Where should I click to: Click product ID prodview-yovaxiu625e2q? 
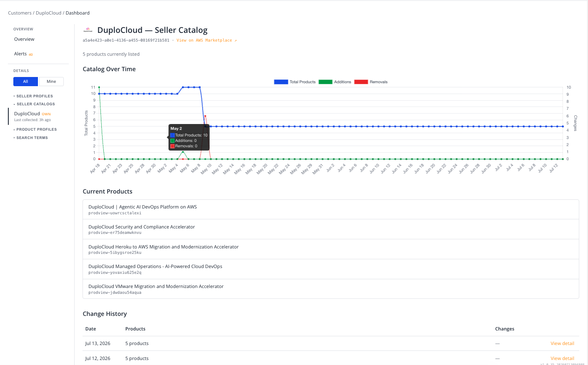[x=115, y=273]
